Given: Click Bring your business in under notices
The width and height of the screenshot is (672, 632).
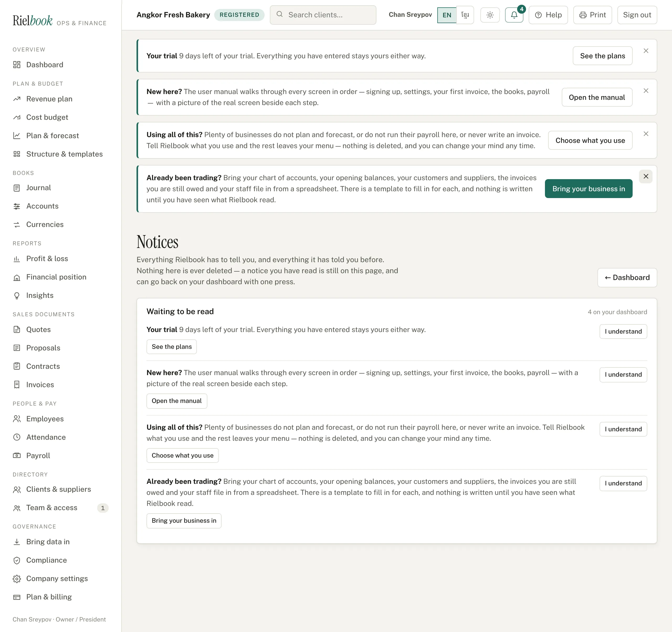Looking at the screenshot, I should point(183,521).
